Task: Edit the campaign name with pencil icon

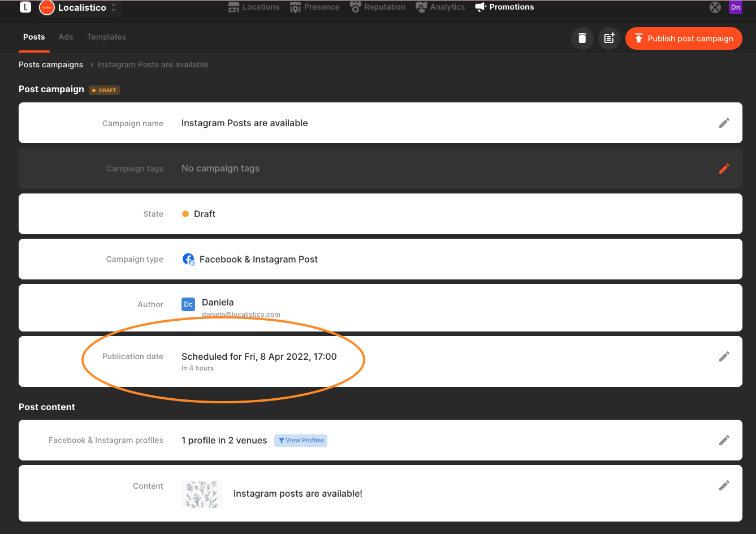Action: tap(724, 123)
